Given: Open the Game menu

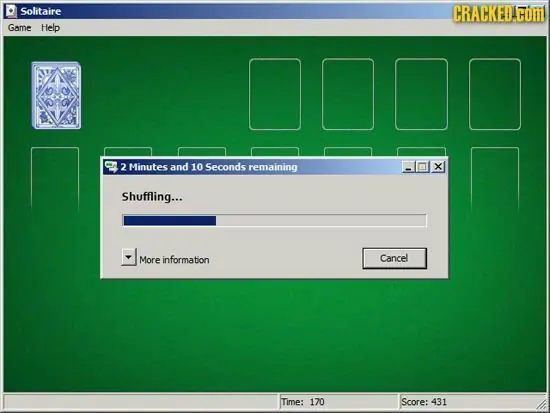Looking at the screenshot, I should pyautogui.click(x=20, y=28).
